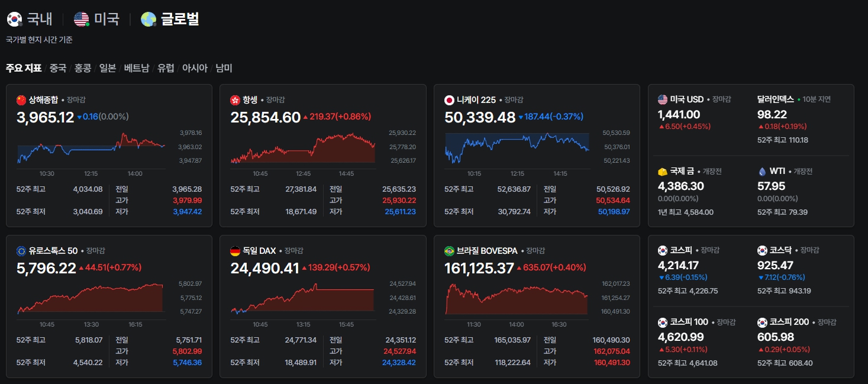Click the 상해종합 고가 value 3,979.99
This screenshot has width=868, height=384.
pos(187,201)
